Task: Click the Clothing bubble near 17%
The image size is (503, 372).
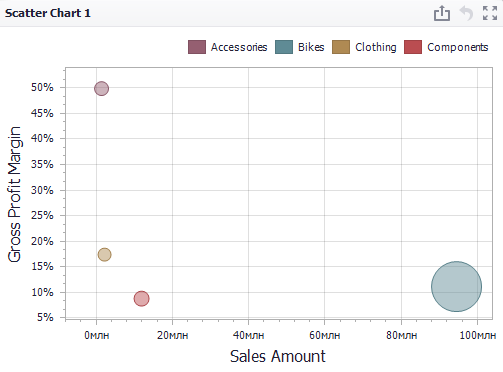Action: [104, 255]
